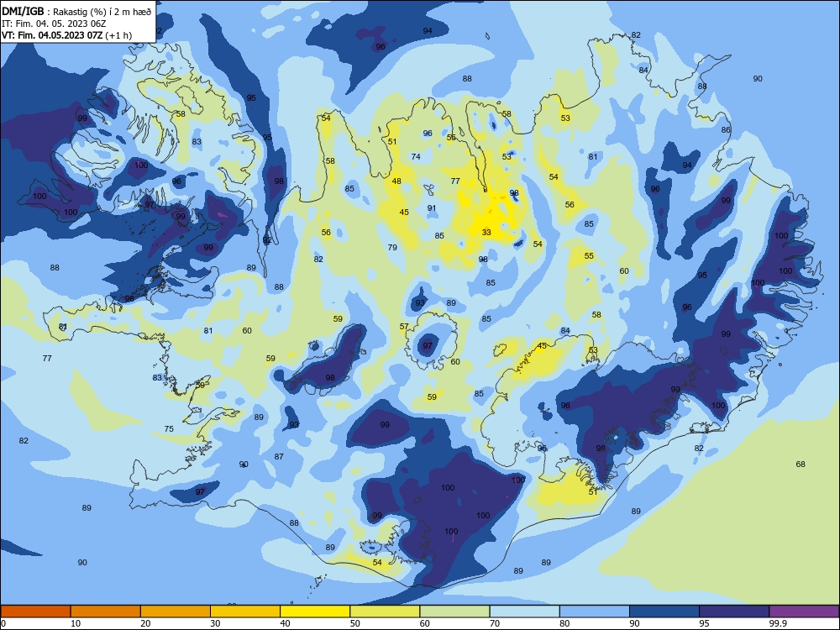This screenshot has width=840, height=630.
Task: Click the humidity value 48 on the map
Action: tap(396, 181)
